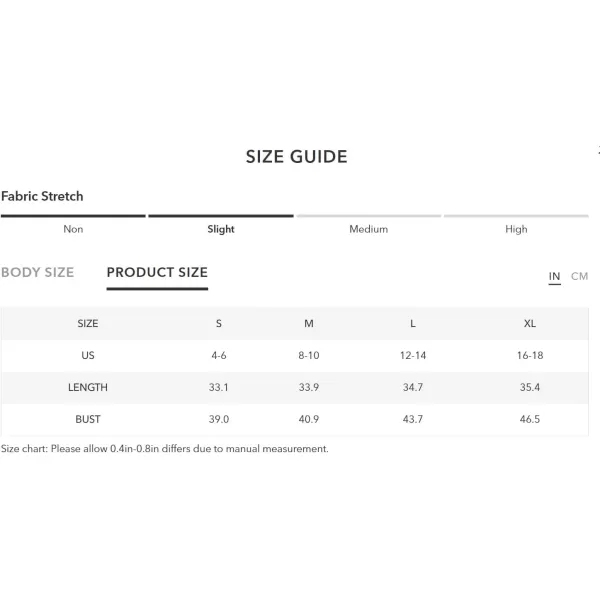The width and height of the screenshot is (600, 600).
Task: Click the Non stretch segment bar
Action: (x=73, y=216)
